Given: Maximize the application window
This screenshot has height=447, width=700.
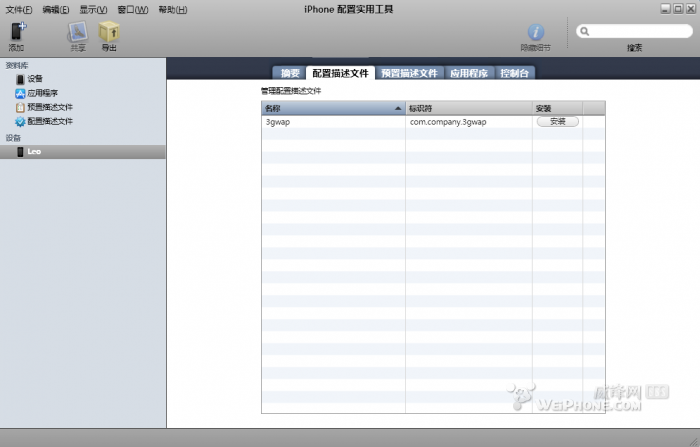Looking at the screenshot, I should (678, 8).
